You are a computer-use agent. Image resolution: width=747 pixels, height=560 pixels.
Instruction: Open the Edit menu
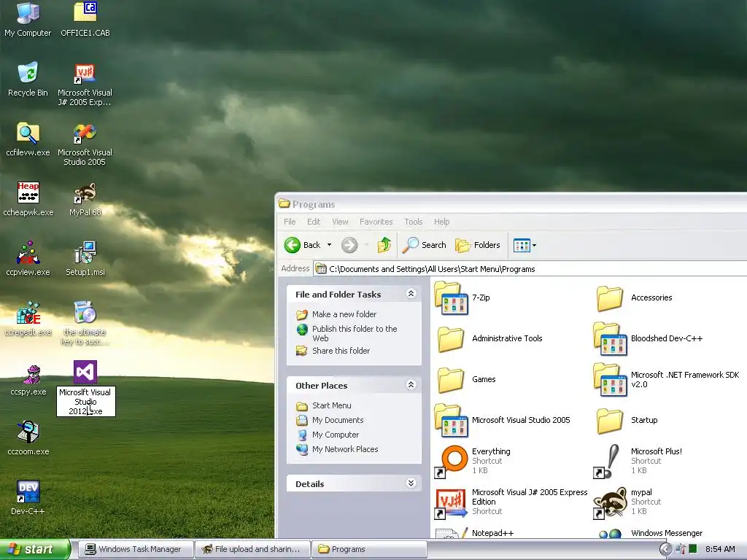click(x=314, y=222)
